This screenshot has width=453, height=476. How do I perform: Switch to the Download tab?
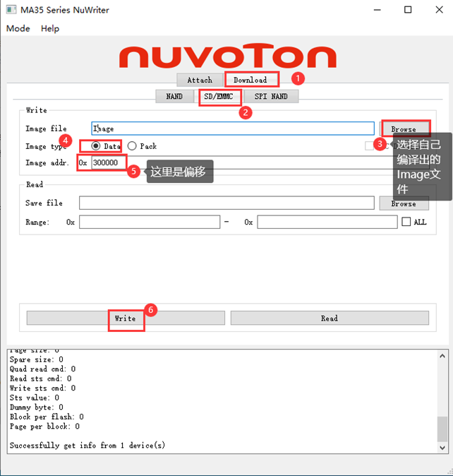250,80
